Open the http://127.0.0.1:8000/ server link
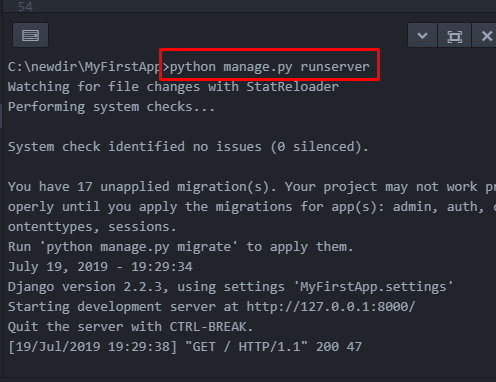Screen dimensions: 496x382 tap(331, 307)
